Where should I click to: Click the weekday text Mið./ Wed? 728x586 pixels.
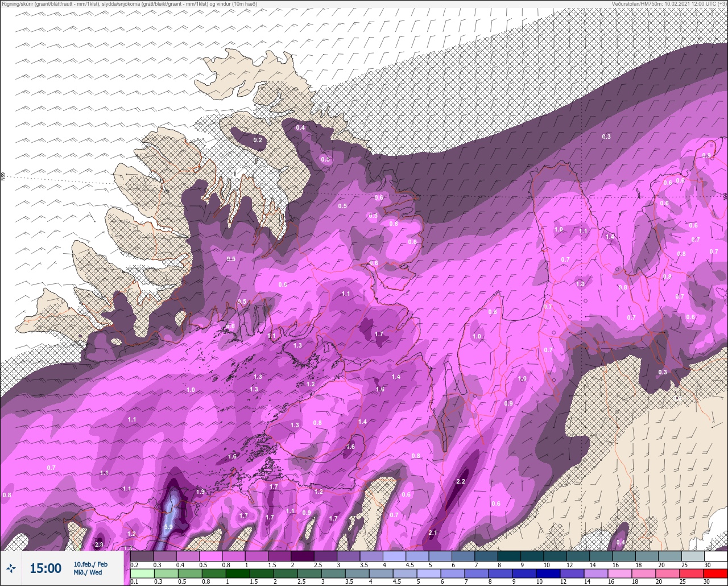88,572
